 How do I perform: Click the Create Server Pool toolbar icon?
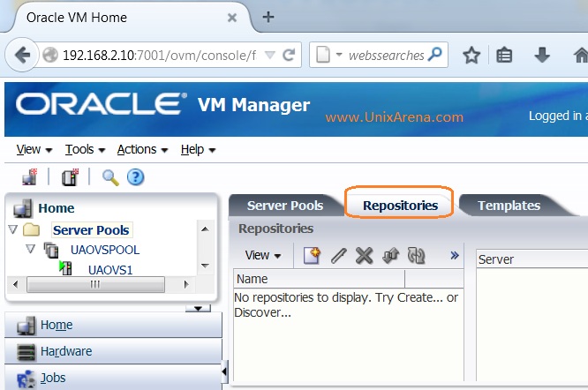pyautogui.click(x=70, y=176)
